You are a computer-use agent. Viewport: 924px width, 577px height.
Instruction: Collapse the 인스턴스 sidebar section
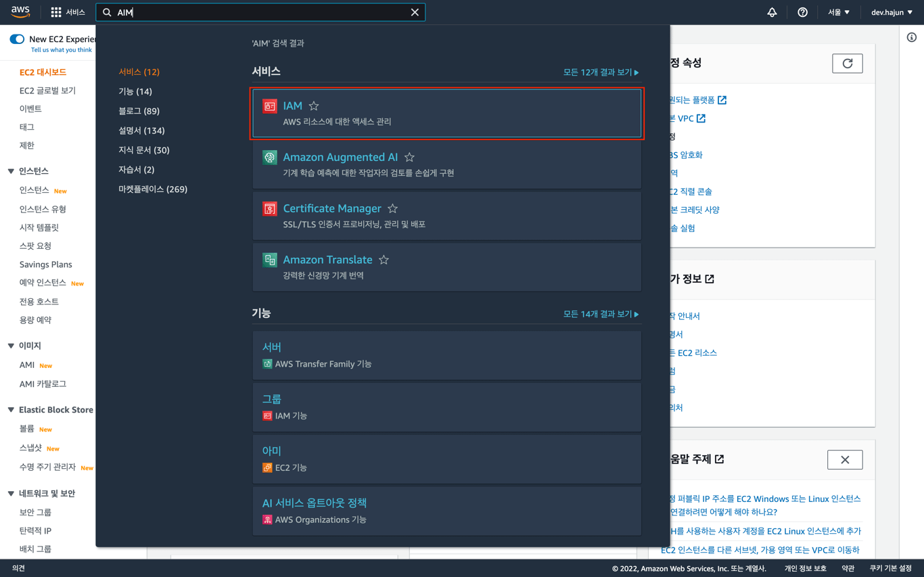pos(11,171)
